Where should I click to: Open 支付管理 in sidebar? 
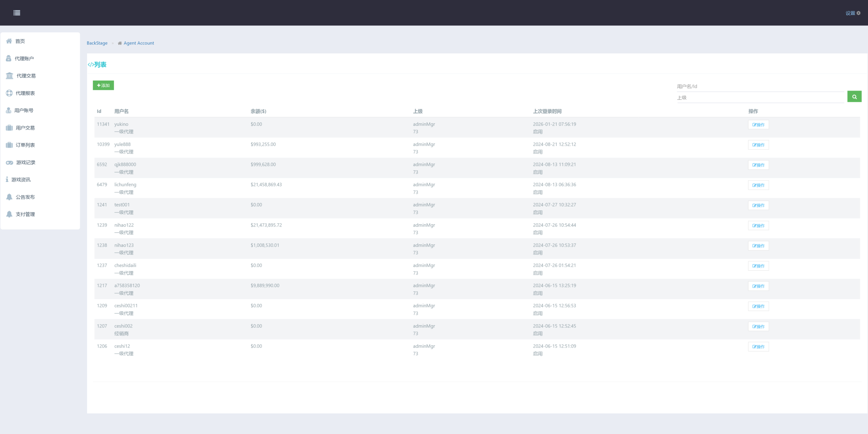tap(25, 214)
